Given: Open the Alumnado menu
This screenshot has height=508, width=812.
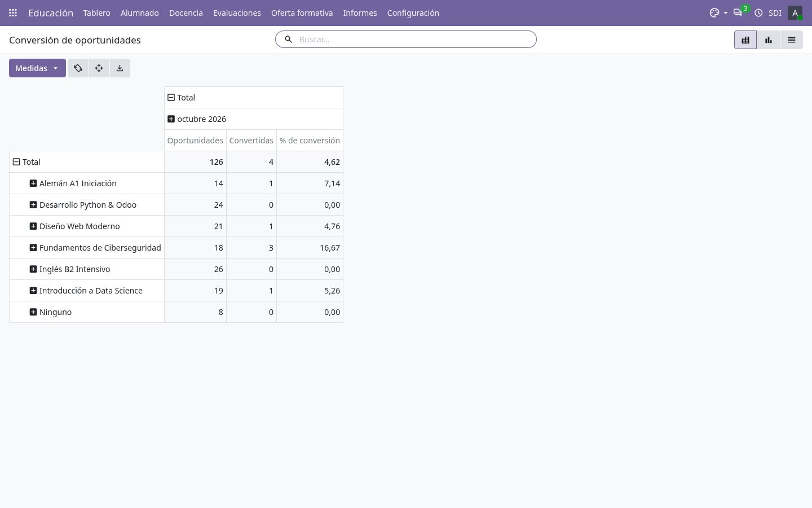Looking at the screenshot, I should (x=139, y=12).
